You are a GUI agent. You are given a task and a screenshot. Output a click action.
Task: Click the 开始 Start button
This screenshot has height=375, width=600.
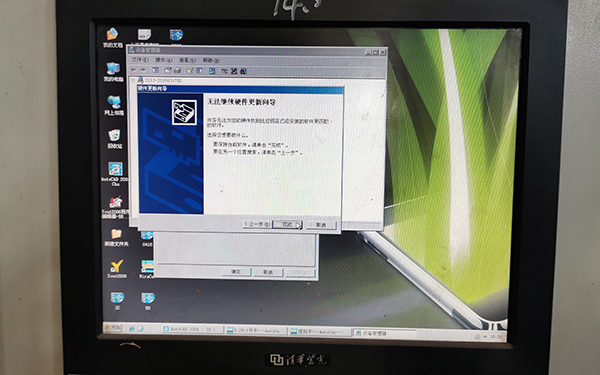click(x=113, y=328)
